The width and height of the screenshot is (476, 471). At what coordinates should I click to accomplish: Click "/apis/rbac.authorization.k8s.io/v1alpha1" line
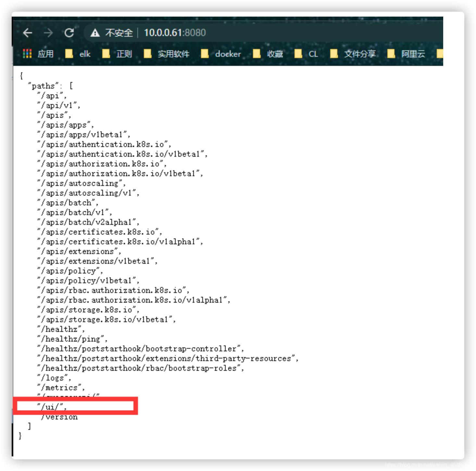[134, 300]
